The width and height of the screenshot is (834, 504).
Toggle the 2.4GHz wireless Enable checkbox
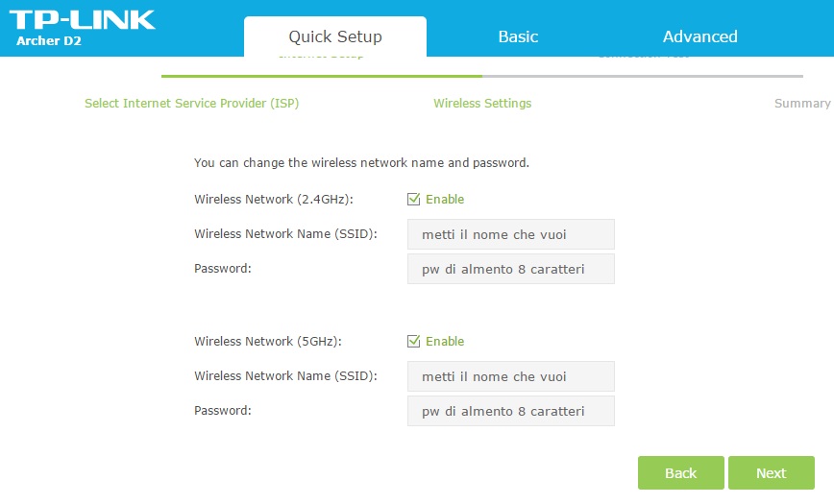414,200
